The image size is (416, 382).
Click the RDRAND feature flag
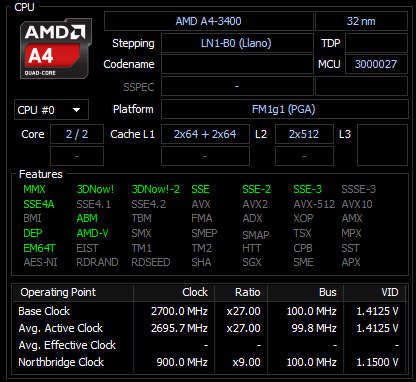tap(97, 262)
